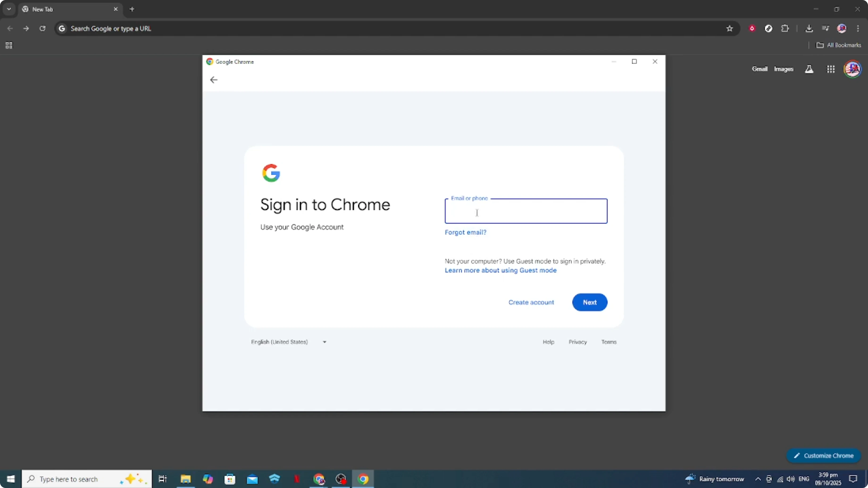Open the Terms link below the sign-in card
The height and width of the screenshot is (488, 868).
[x=609, y=342]
